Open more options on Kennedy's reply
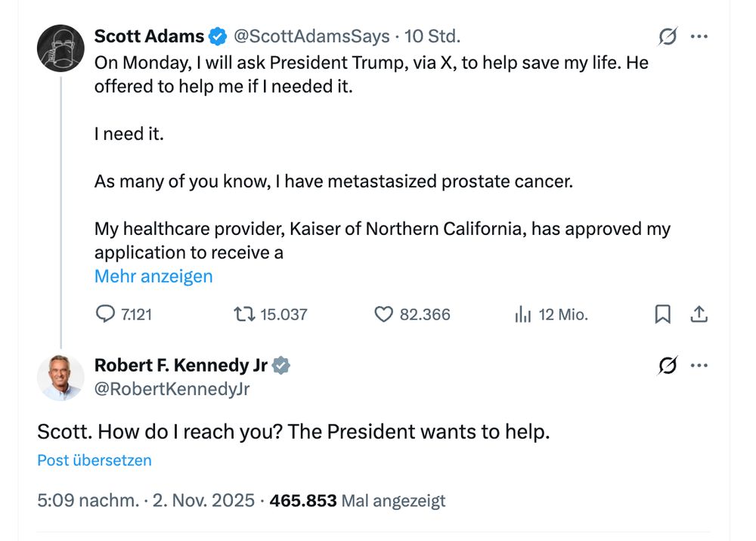This screenshot has width=756, height=541. (x=699, y=366)
